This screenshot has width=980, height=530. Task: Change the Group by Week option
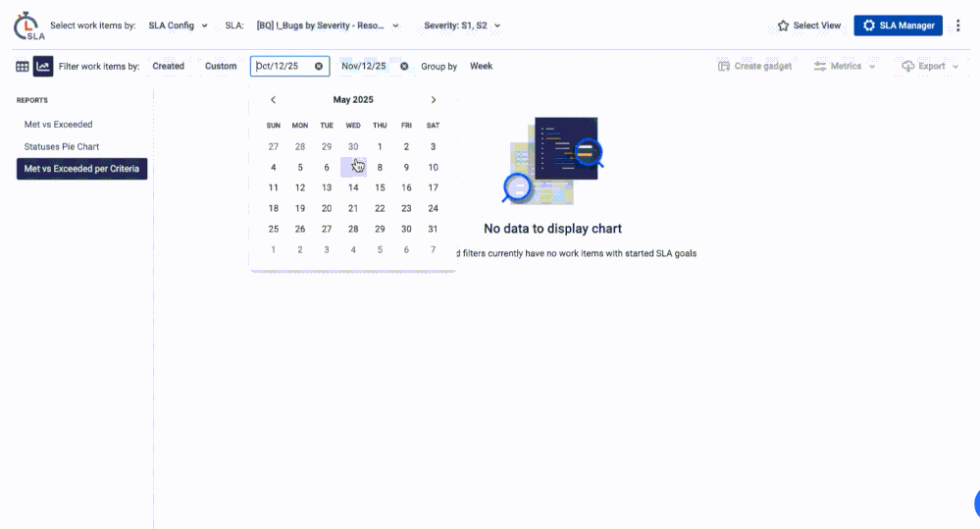[482, 67]
